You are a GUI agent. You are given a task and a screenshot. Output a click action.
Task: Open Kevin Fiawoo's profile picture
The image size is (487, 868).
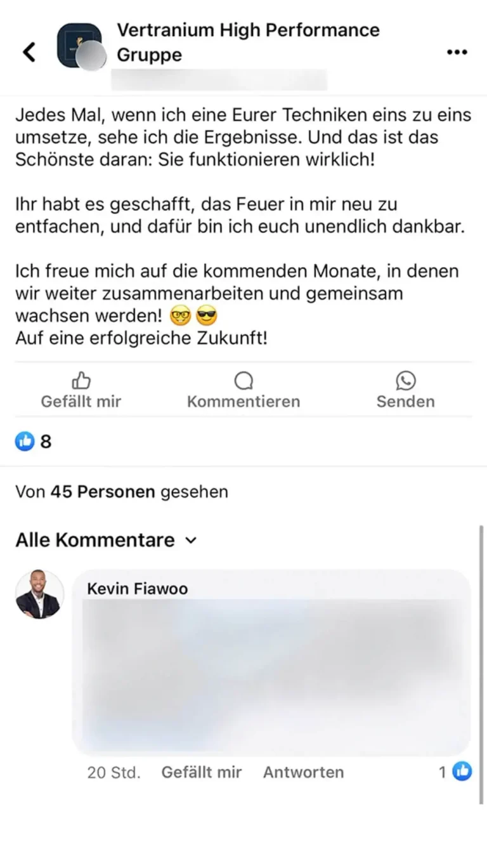39,595
